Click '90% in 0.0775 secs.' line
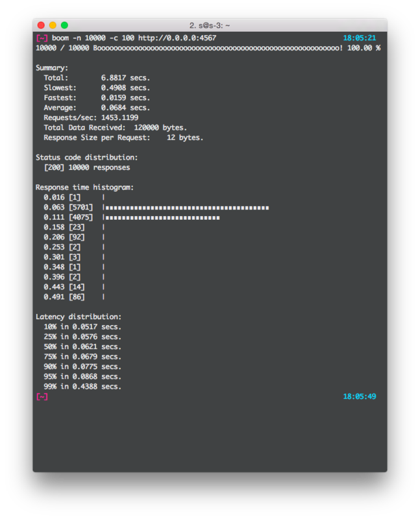The width and height of the screenshot is (420, 519). click(x=82, y=367)
